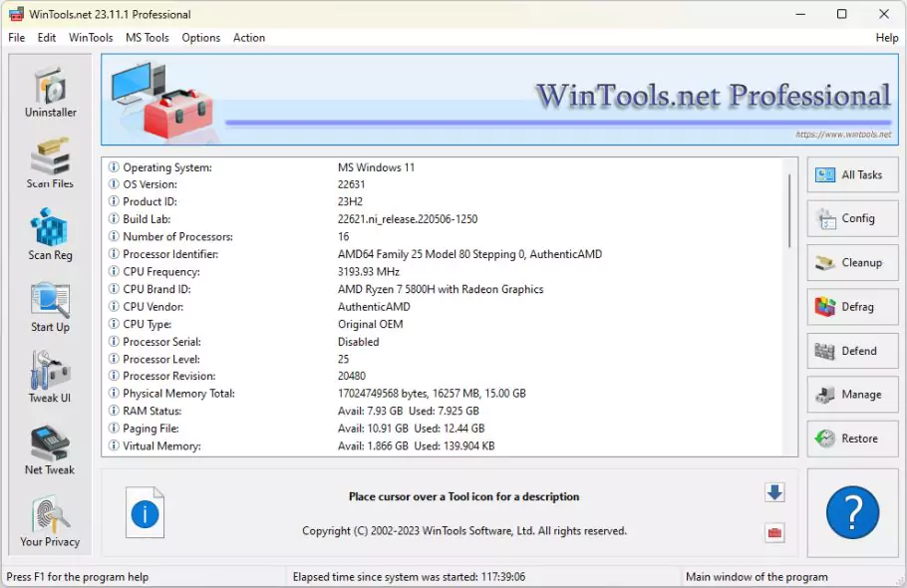Viewport: 907px width, 588px height.
Task: Click the All Tasks button
Action: pyautogui.click(x=852, y=174)
